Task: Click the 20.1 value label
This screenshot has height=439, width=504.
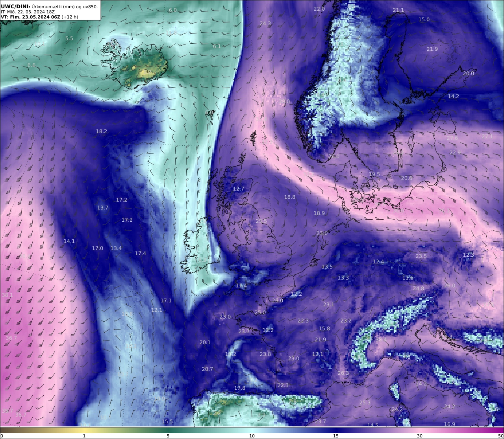Action: coord(205,342)
